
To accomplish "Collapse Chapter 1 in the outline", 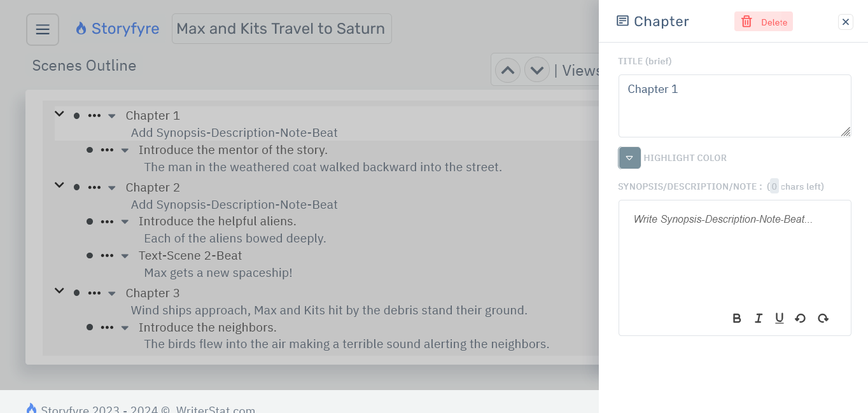I will 59,114.
